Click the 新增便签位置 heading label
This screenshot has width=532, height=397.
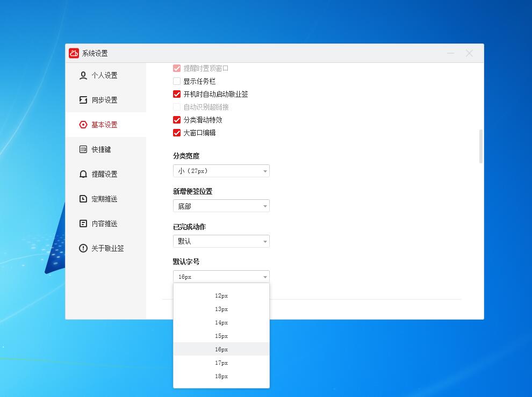(x=193, y=191)
